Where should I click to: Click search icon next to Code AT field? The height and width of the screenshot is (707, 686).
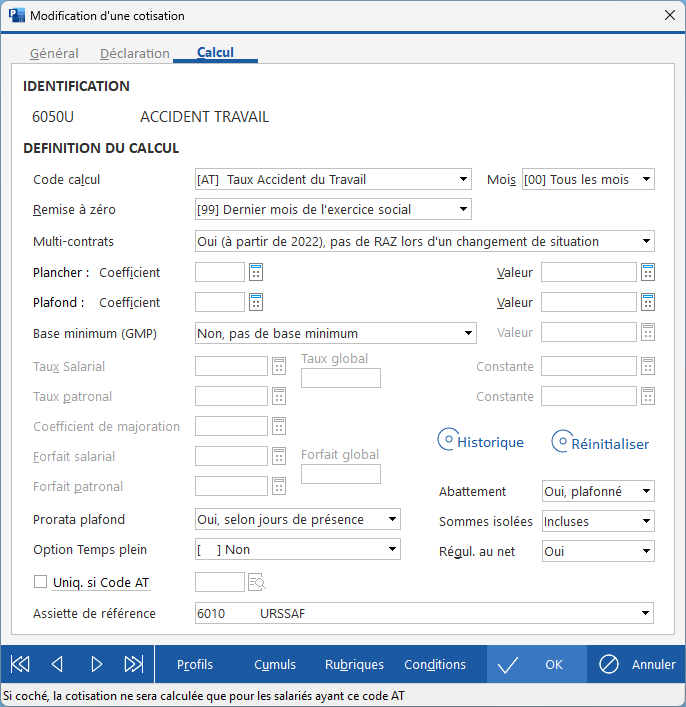pyautogui.click(x=256, y=583)
